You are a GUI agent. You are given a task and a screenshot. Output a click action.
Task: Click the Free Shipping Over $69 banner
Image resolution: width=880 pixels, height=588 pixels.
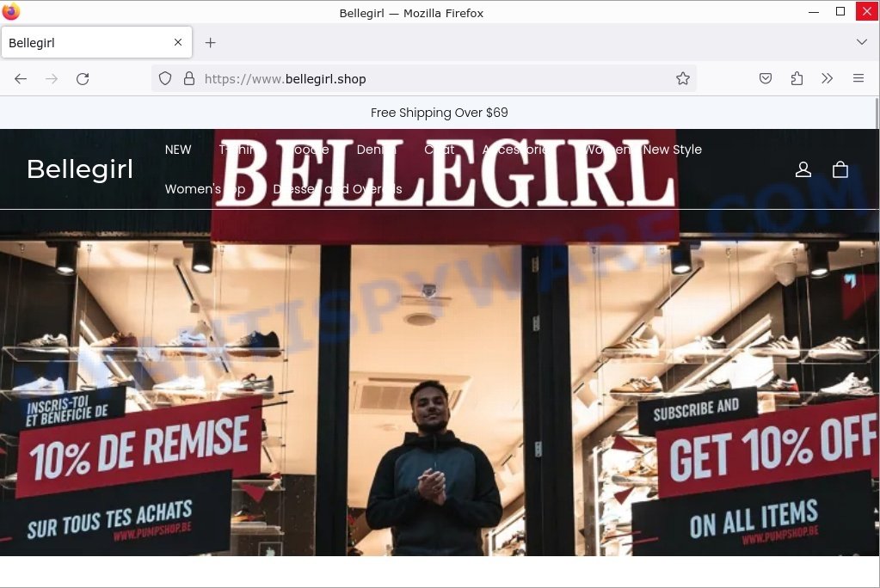click(439, 113)
